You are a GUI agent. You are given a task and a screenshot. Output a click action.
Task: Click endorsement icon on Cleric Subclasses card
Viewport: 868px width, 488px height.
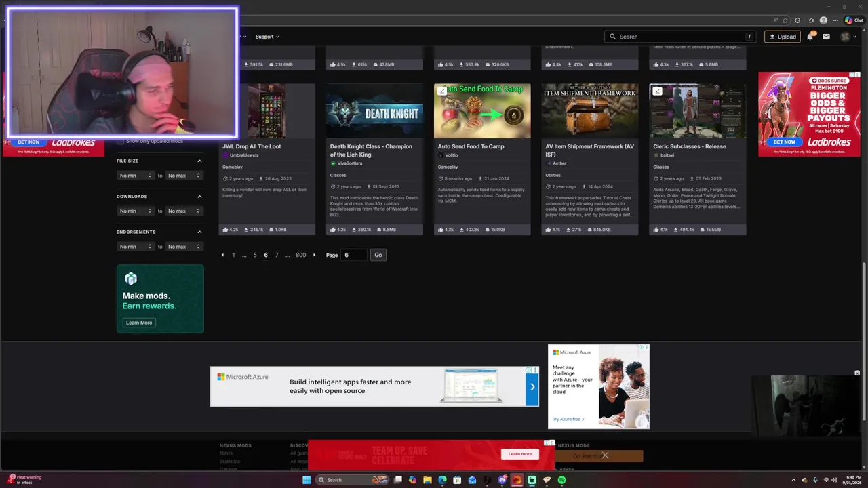click(x=656, y=230)
